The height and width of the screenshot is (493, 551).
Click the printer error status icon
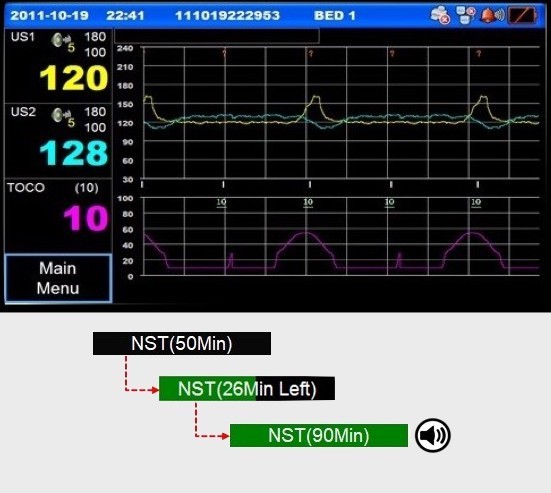tap(440, 15)
